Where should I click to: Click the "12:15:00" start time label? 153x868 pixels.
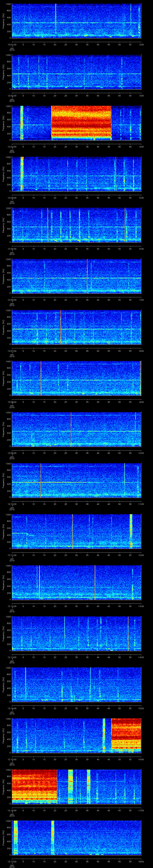point(12,759)
